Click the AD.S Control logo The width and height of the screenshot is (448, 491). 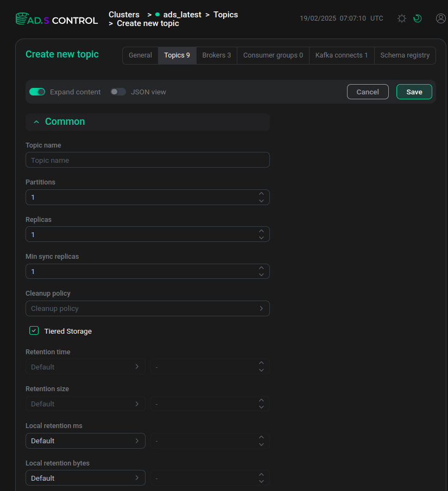click(x=56, y=19)
